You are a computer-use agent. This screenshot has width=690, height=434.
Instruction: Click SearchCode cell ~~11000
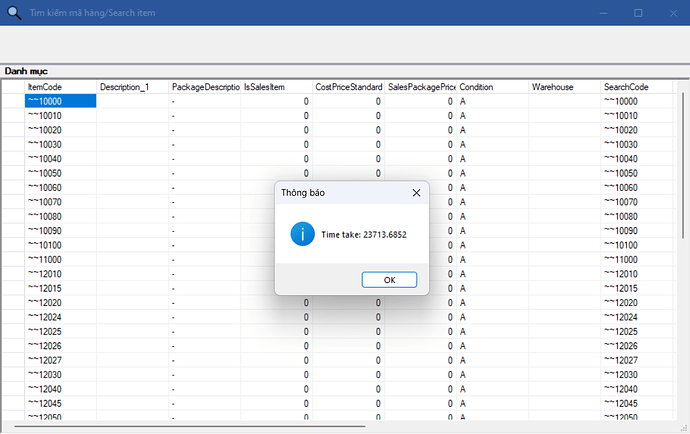636,260
